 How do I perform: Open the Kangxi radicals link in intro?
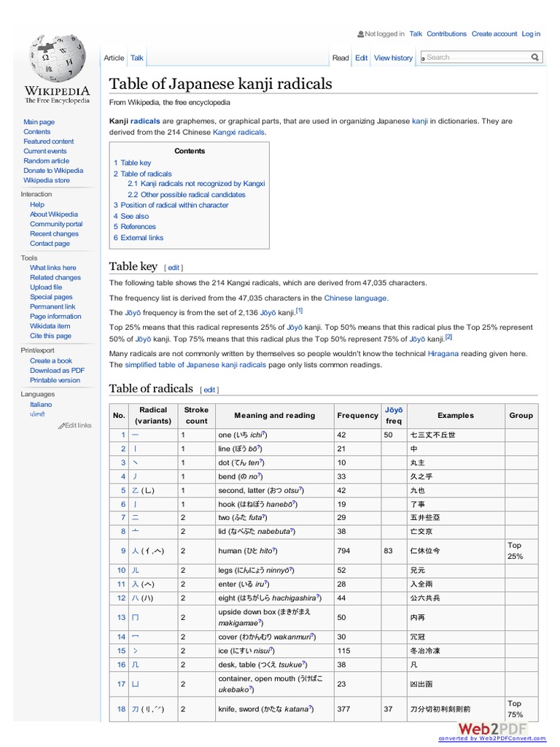pos(238,133)
